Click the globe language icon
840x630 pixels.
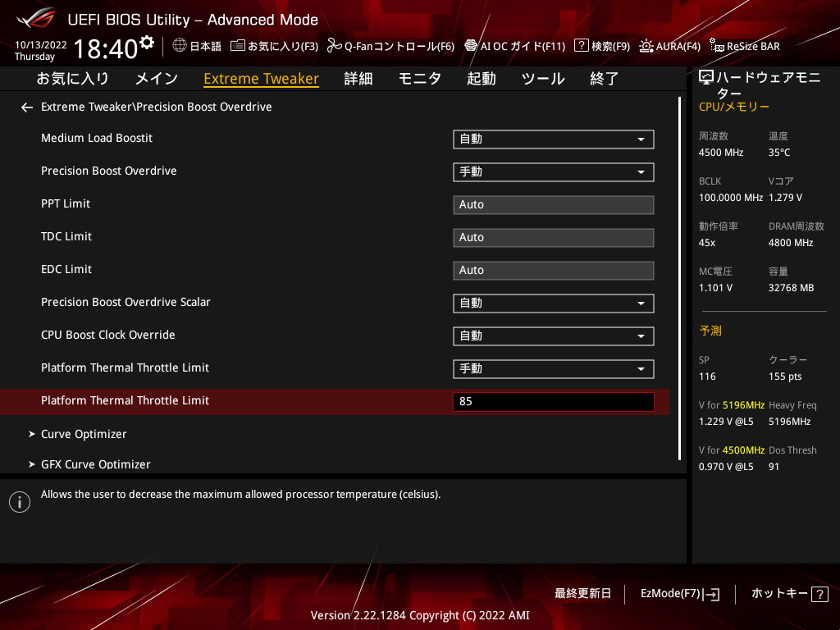180,45
